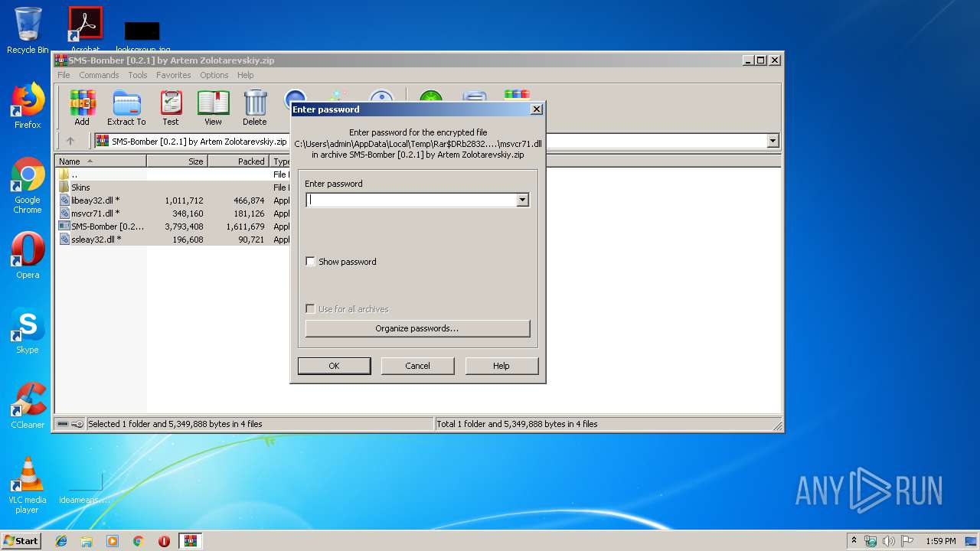The width and height of the screenshot is (980, 551).
Task: Open the Favorites menu
Action: [174, 75]
